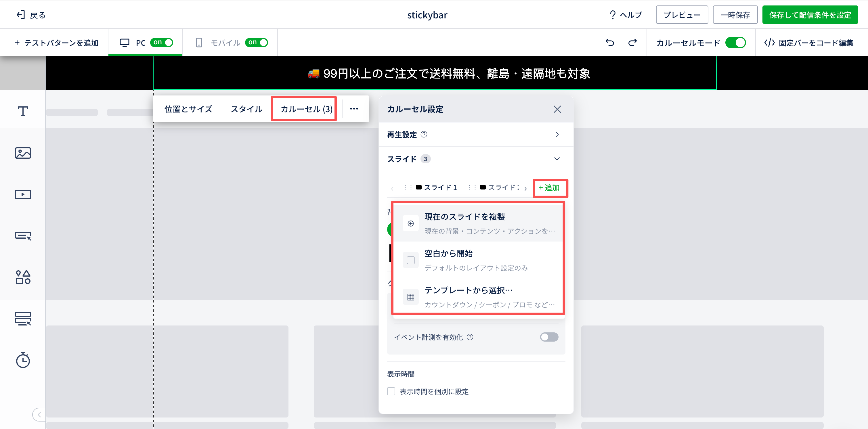Check 表示時間を個別に設定 checkbox
The width and height of the screenshot is (868, 429).
pyautogui.click(x=391, y=391)
